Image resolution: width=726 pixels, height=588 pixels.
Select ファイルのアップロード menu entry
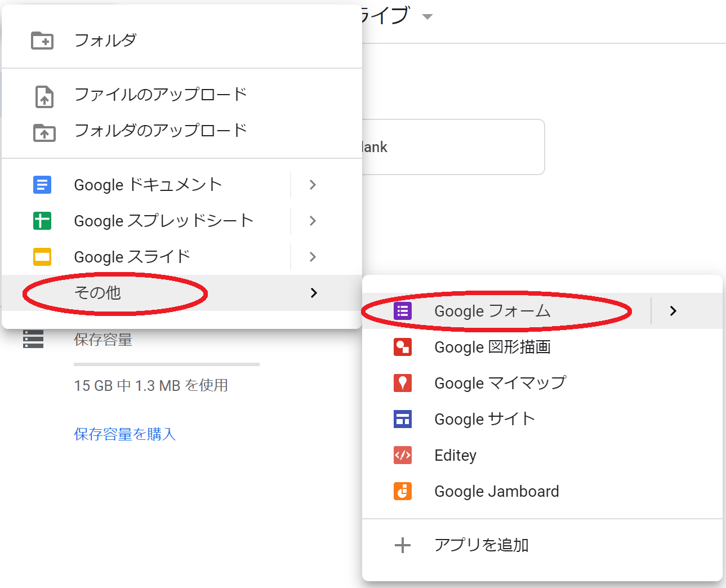[x=181, y=95]
